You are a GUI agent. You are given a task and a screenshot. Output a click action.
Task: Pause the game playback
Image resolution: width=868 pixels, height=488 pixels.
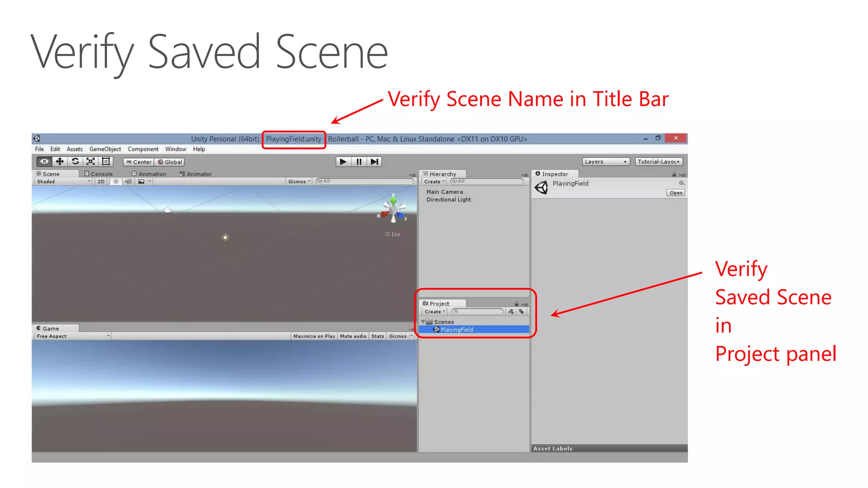359,161
